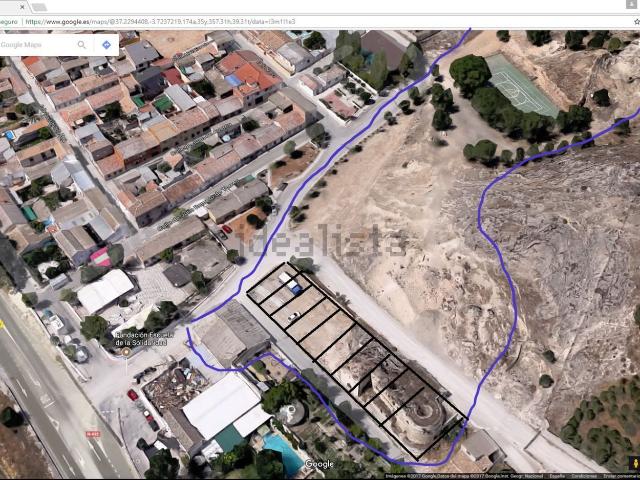This screenshot has height=480, width=640.
Task: Select the google.es maps URL in address bar
Action: 200,21
